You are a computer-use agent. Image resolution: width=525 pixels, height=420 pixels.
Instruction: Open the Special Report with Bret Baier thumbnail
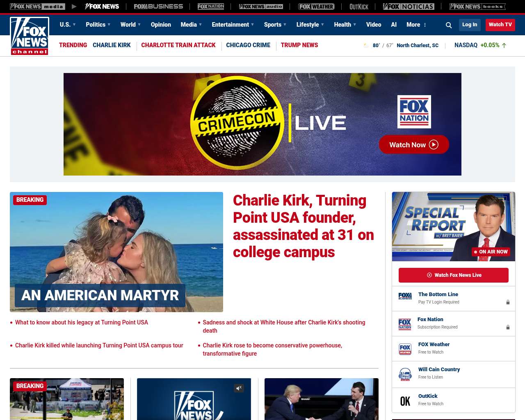(454, 226)
